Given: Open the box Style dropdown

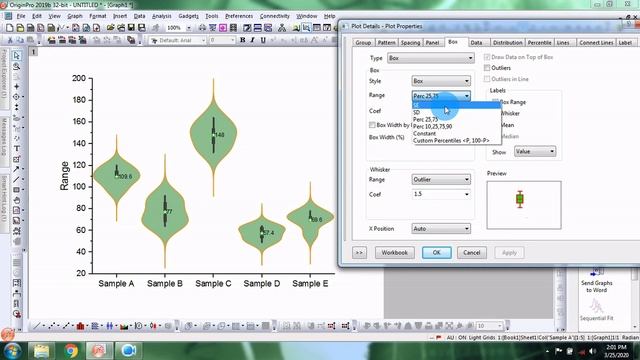Looking at the screenshot, I should click(x=441, y=81).
